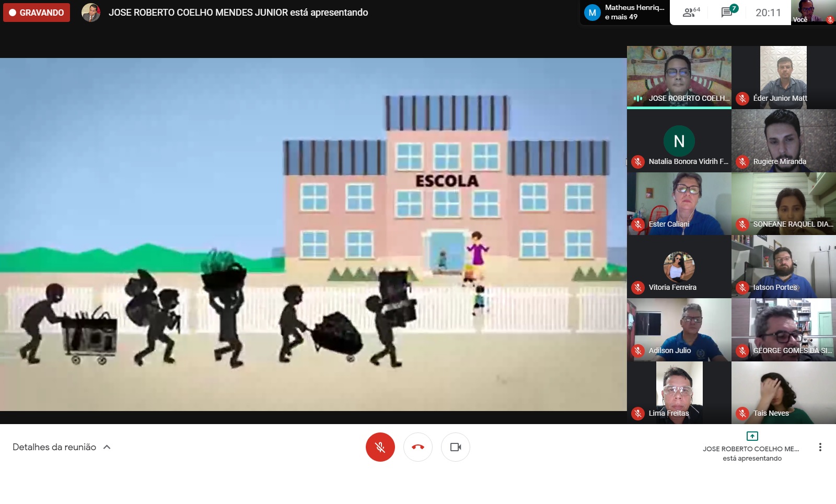
Task: Select the JOSE ROBERTO COELH speaker tile
Action: (679, 77)
